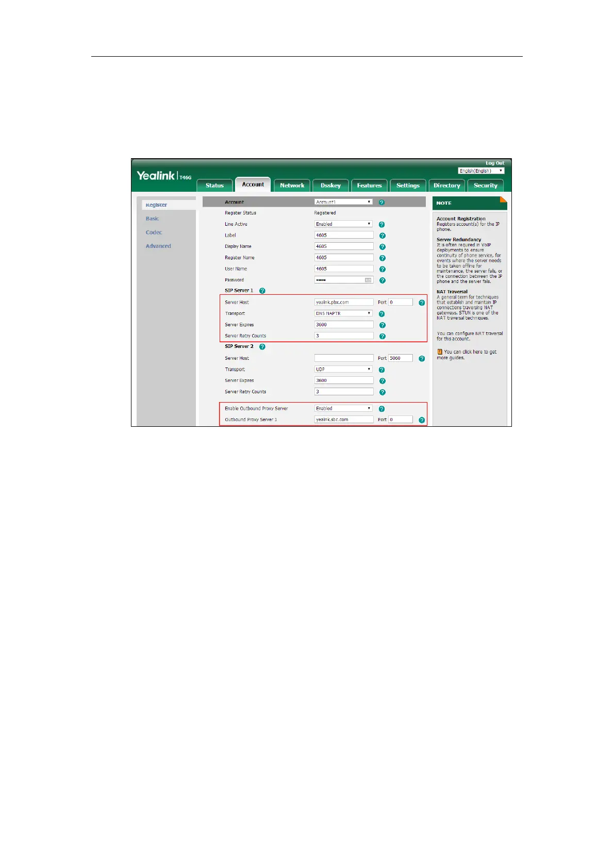Image resolution: width=614 pixels, height=868 pixels.
Task: Click SIP Server 2 Port field showing 5060
Action: point(401,358)
